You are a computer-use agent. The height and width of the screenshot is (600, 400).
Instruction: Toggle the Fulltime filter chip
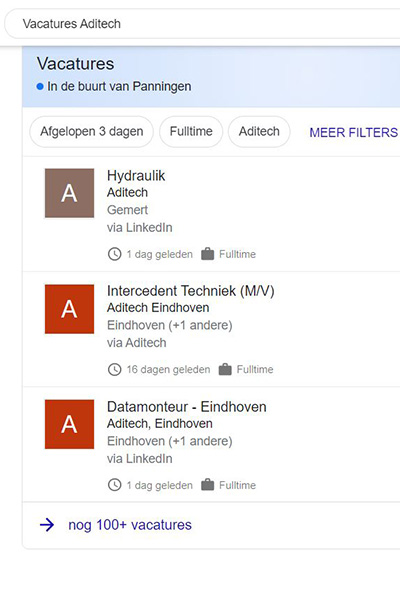click(x=191, y=132)
